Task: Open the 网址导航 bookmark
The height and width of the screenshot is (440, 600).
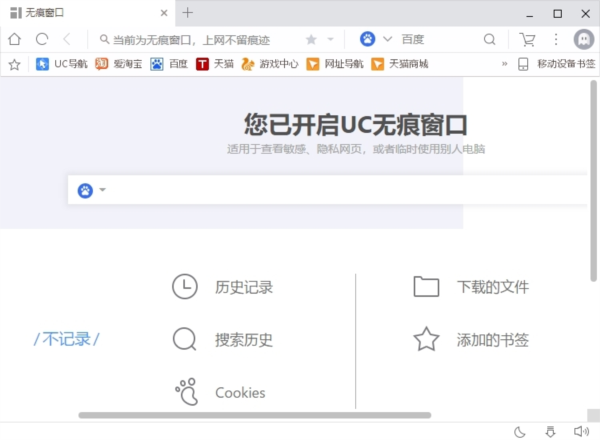Action: [335, 64]
